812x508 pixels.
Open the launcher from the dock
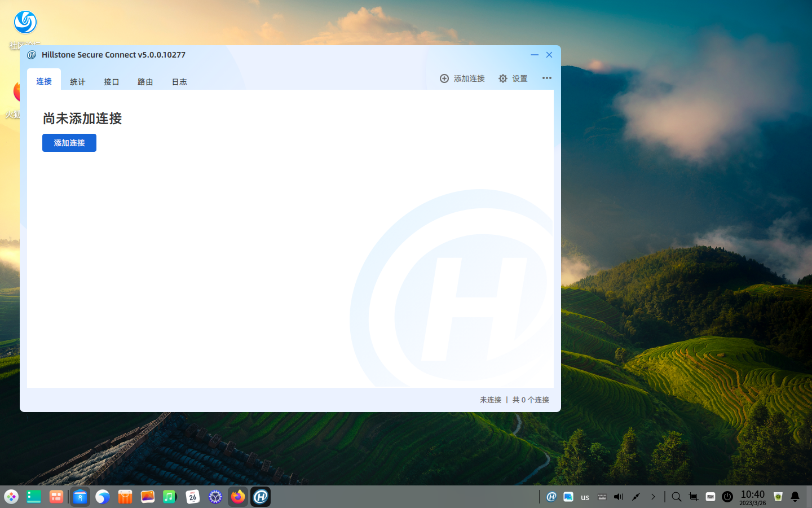[x=11, y=497]
